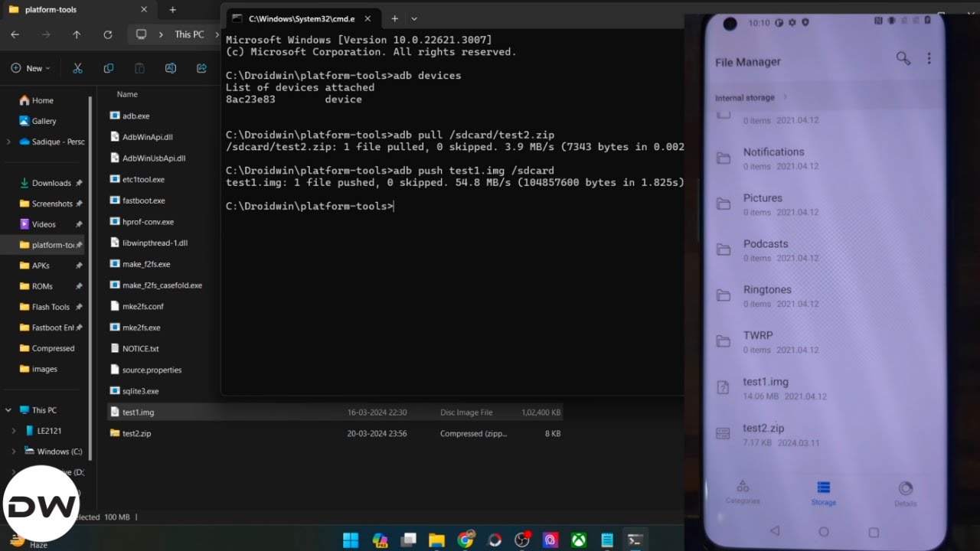The width and height of the screenshot is (980, 551).
Task: Click the Paste icon in Explorer toolbar
Action: click(x=139, y=68)
